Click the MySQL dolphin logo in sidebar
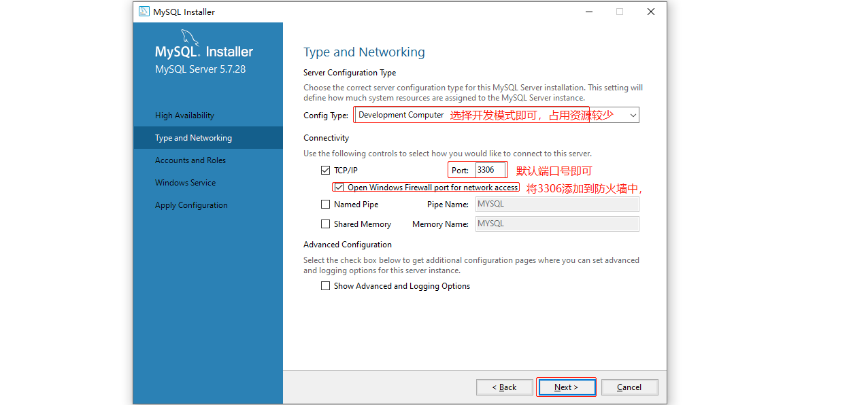Viewport: 868px width, 405px height. click(x=190, y=37)
